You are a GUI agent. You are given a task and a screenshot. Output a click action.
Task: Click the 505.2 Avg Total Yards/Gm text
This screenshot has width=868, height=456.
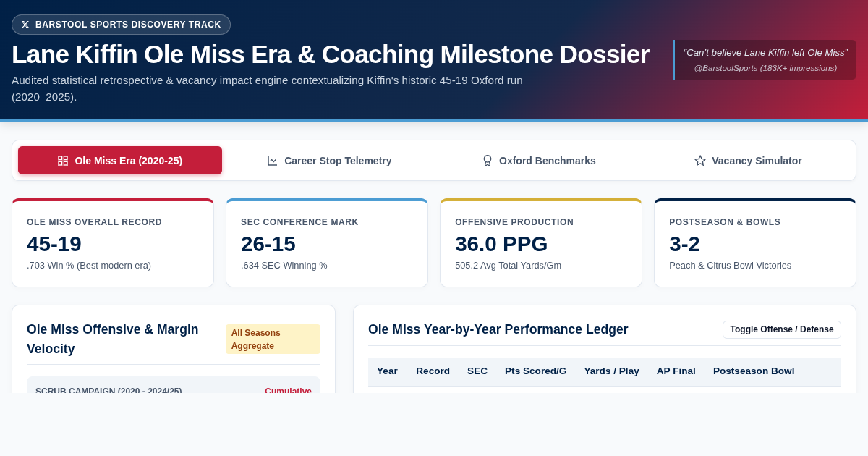point(508,266)
